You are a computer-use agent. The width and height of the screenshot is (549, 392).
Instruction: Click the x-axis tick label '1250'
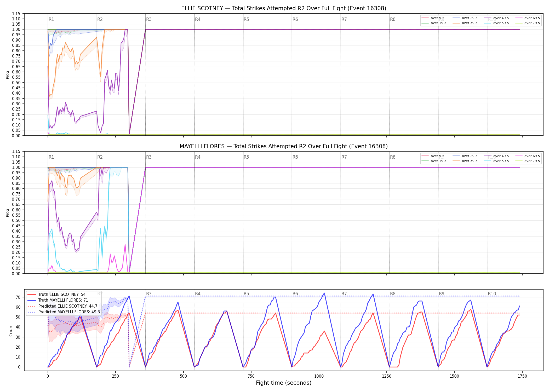click(x=387, y=376)
